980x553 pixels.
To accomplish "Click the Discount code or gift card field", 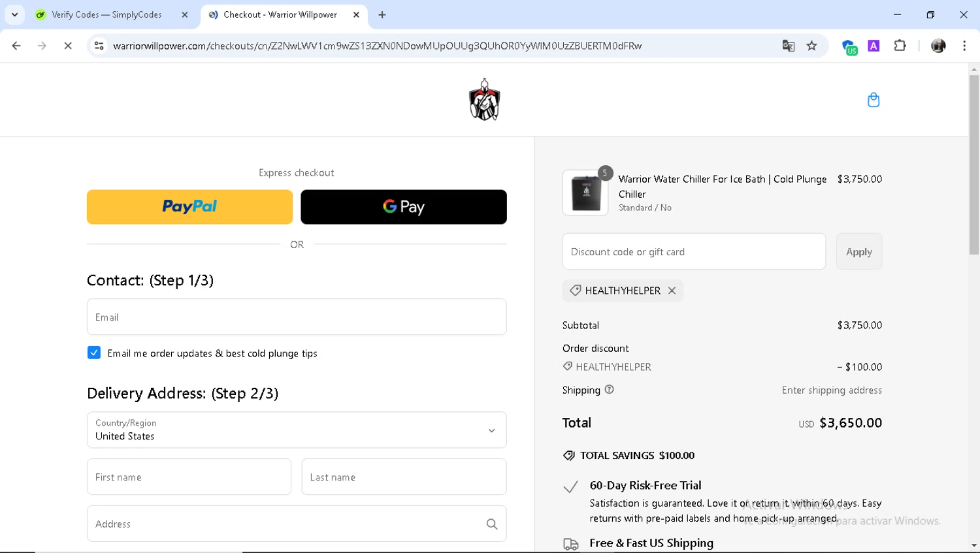I will (x=694, y=251).
